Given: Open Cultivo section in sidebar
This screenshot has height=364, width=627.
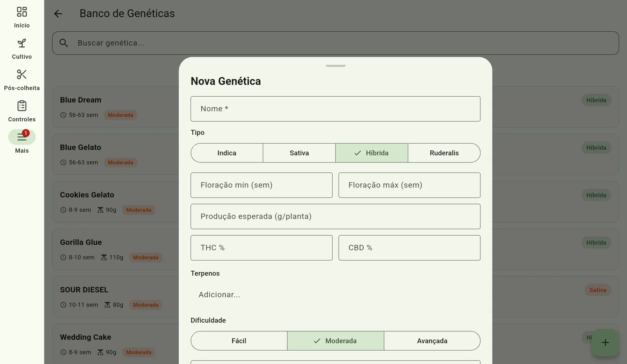Looking at the screenshot, I should pos(22,49).
